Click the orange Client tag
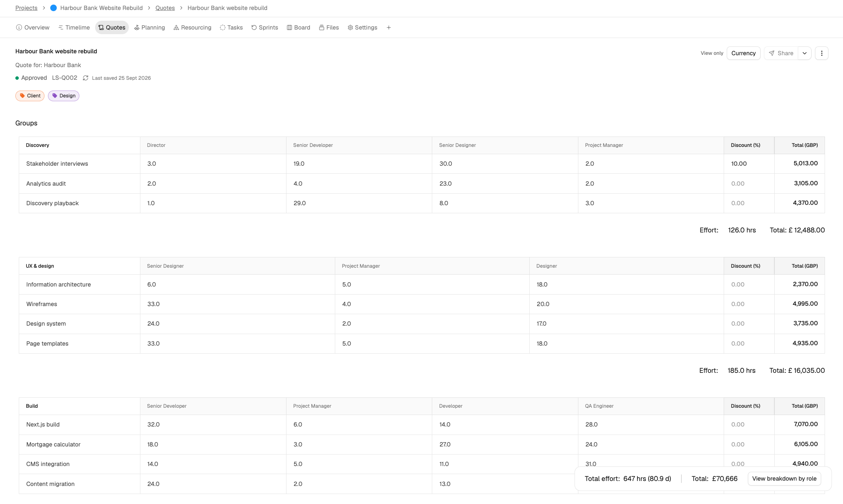Screen dimensions: 843x504 point(30,96)
